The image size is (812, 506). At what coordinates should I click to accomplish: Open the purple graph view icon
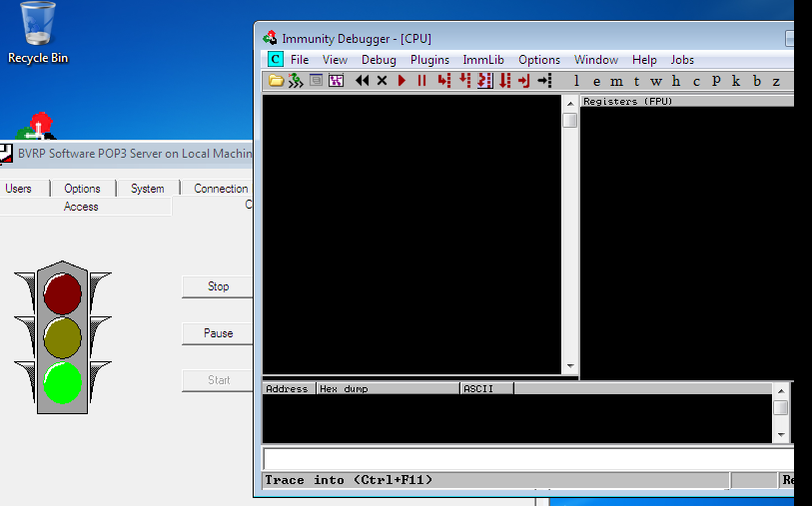[x=337, y=81]
